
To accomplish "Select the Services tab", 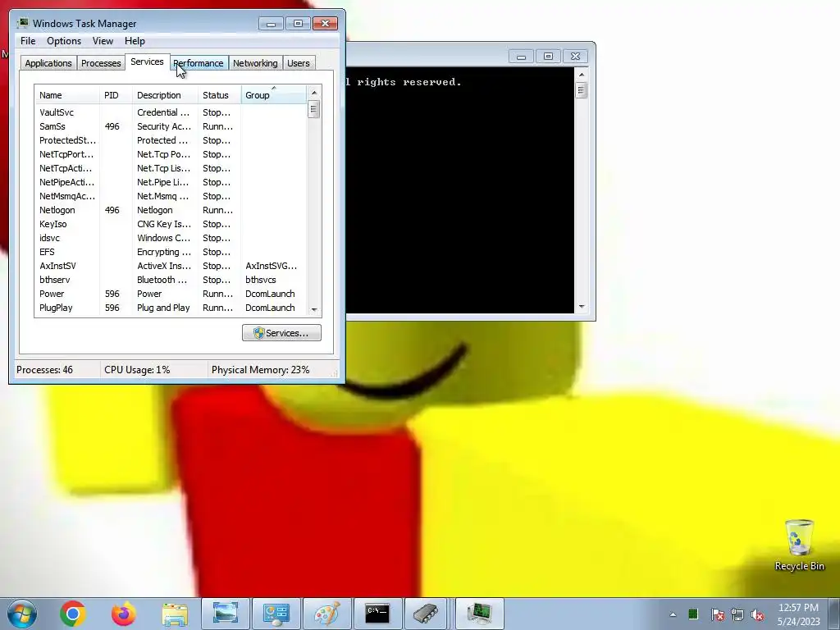I will pyautogui.click(x=147, y=62).
